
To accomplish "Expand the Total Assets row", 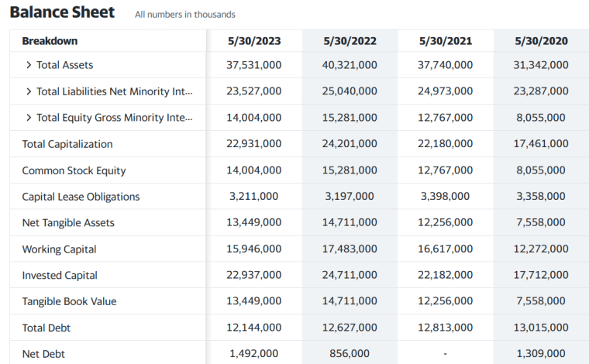I will [x=29, y=65].
